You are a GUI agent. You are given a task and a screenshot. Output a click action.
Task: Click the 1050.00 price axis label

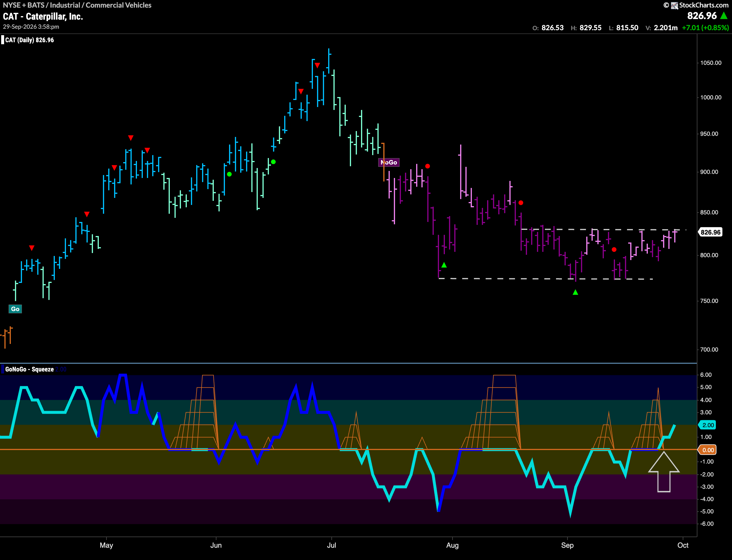pos(711,63)
